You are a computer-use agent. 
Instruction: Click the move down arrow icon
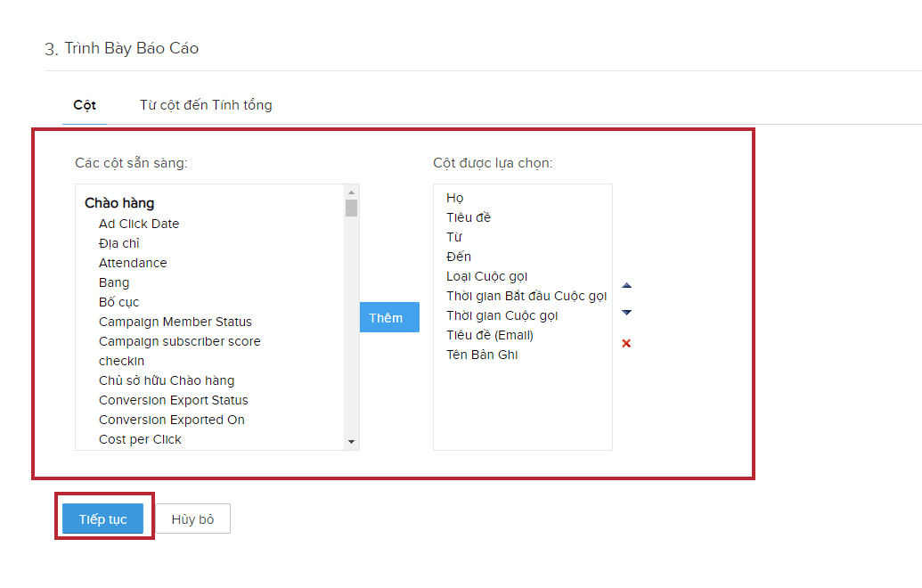tap(626, 313)
